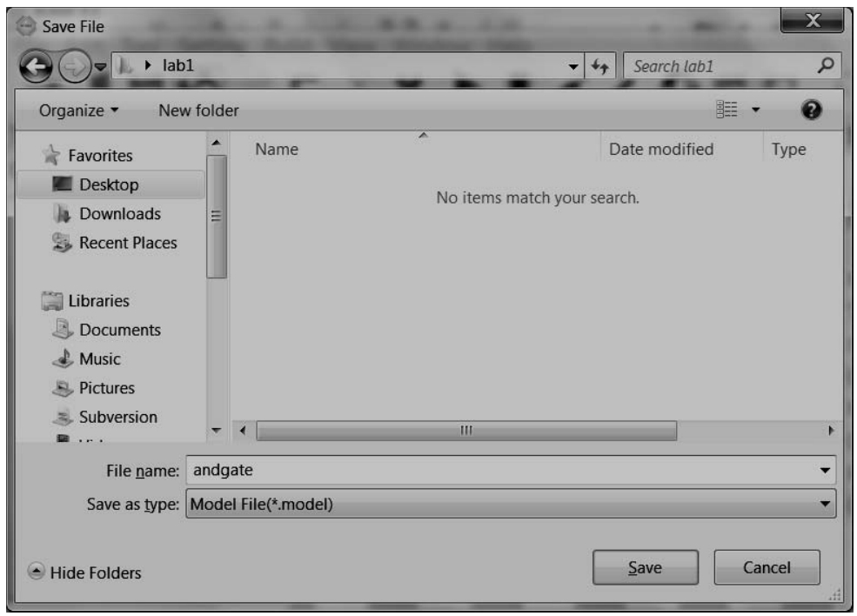Click the navigation pane vertical scrollbar thumb
This screenshot has width=857, height=616.
[x=217, y=217]
